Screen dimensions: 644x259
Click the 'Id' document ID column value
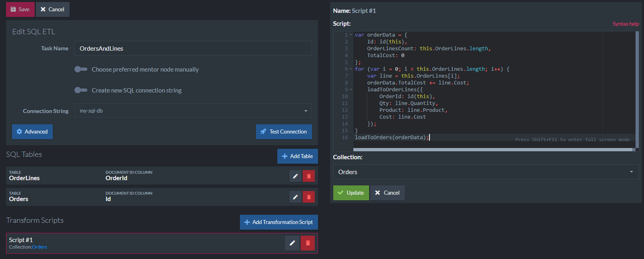[x=108, y=199]
